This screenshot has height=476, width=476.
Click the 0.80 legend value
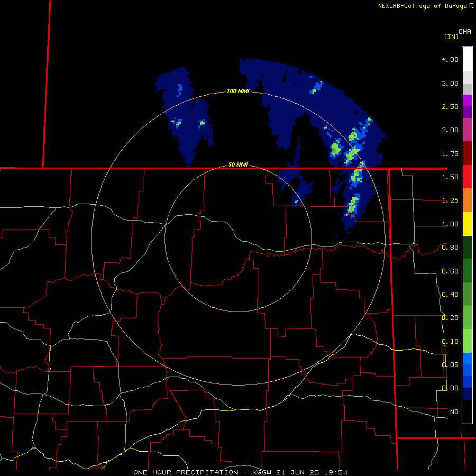coord(450,248)
